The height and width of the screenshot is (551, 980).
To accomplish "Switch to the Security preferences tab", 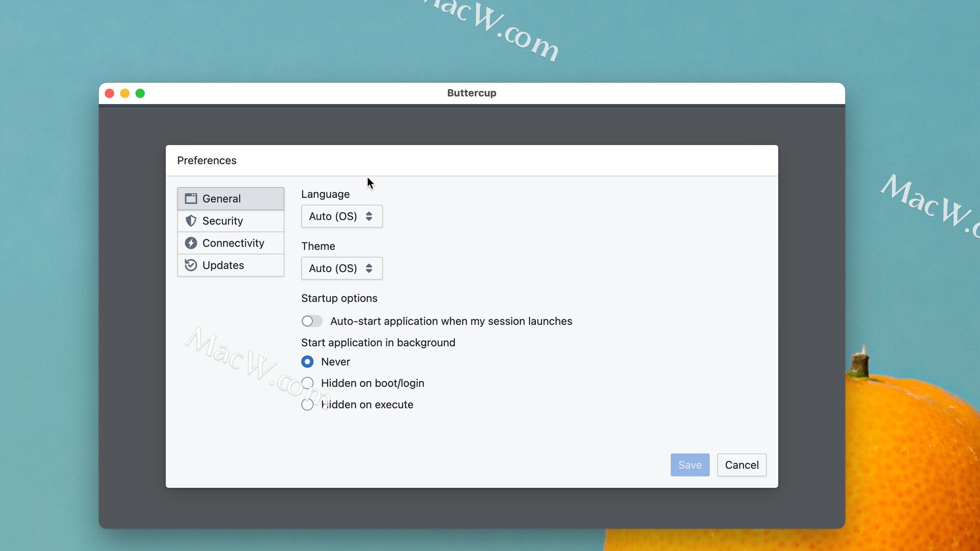I will pyautogui.click(x=231, y=221).
